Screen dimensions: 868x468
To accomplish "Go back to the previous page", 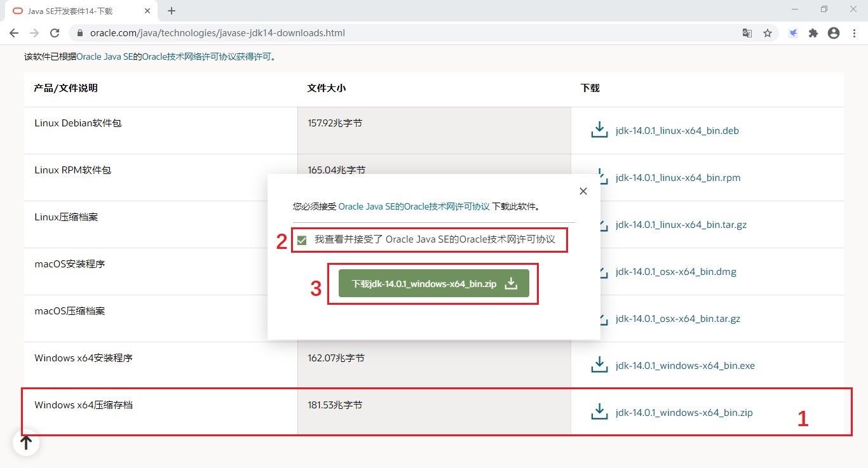I will coord(14,33).
